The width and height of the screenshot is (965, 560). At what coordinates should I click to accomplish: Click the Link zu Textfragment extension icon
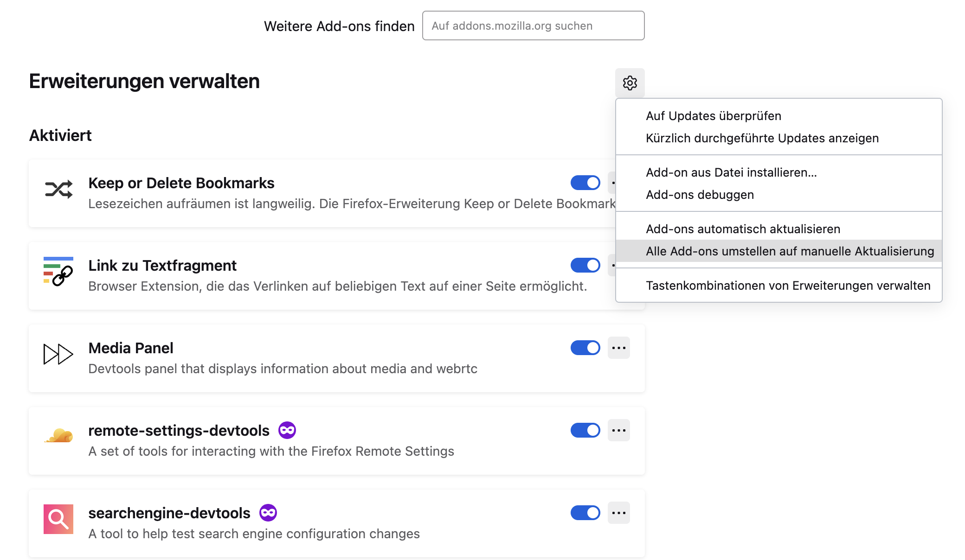click(x=58, y=272)
